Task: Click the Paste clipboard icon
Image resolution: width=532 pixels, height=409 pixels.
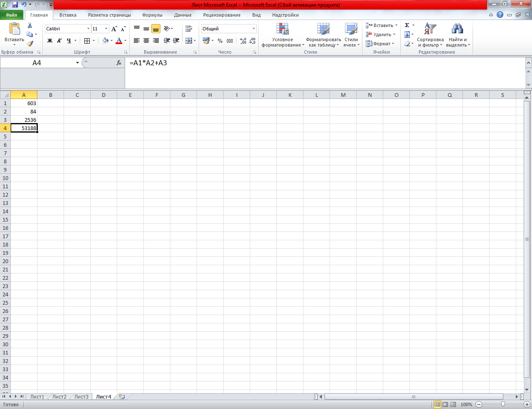Action: (15, 29)
